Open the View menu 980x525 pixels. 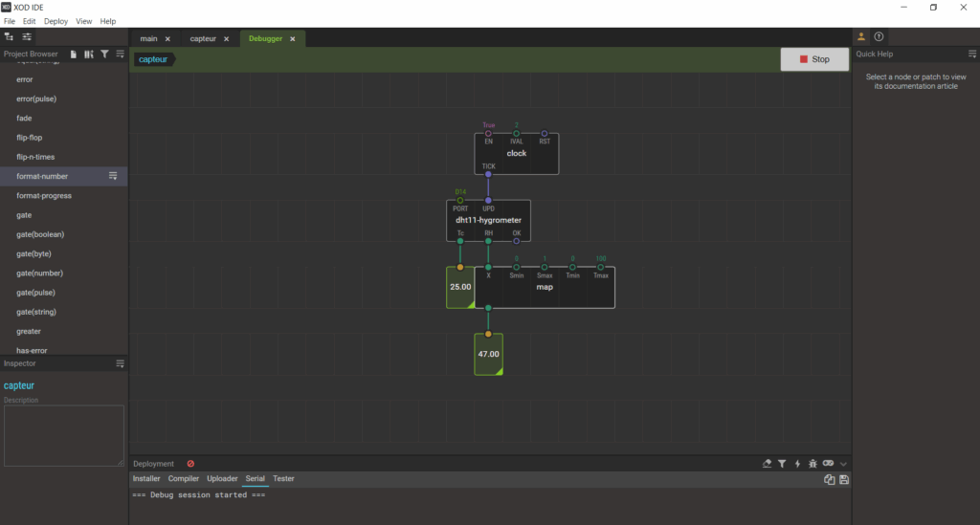click(x=84, y=21)
